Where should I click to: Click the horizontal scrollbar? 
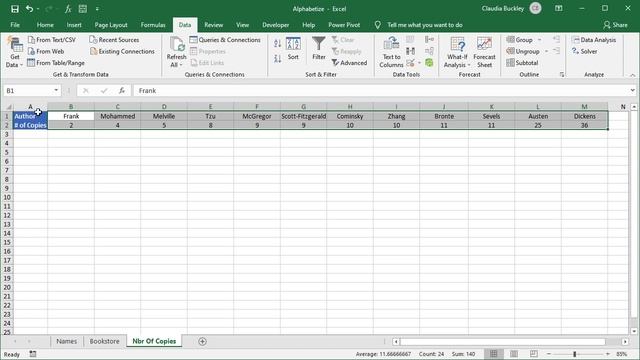(x=502, y=341)
